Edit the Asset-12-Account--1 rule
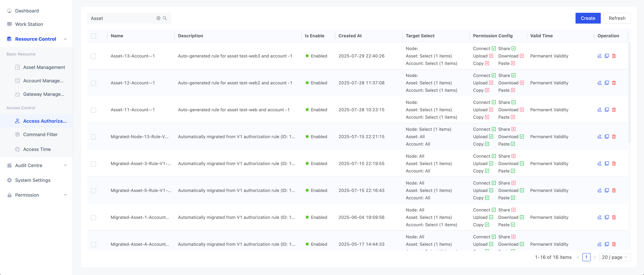This screenshot has width=644, height=275. (599, 83)
